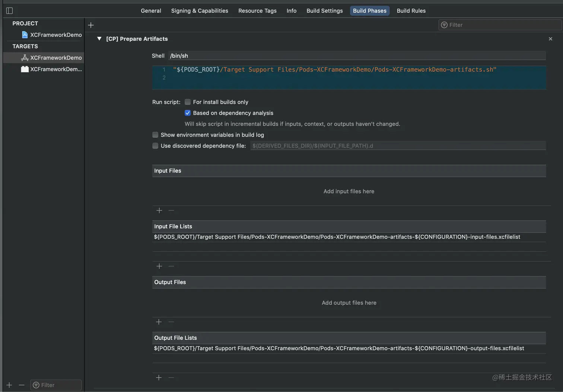The width and height of the screenshot is (563, 392).
Task: Click the plus icon to add a build phase
Action: (x=91, y=25)
